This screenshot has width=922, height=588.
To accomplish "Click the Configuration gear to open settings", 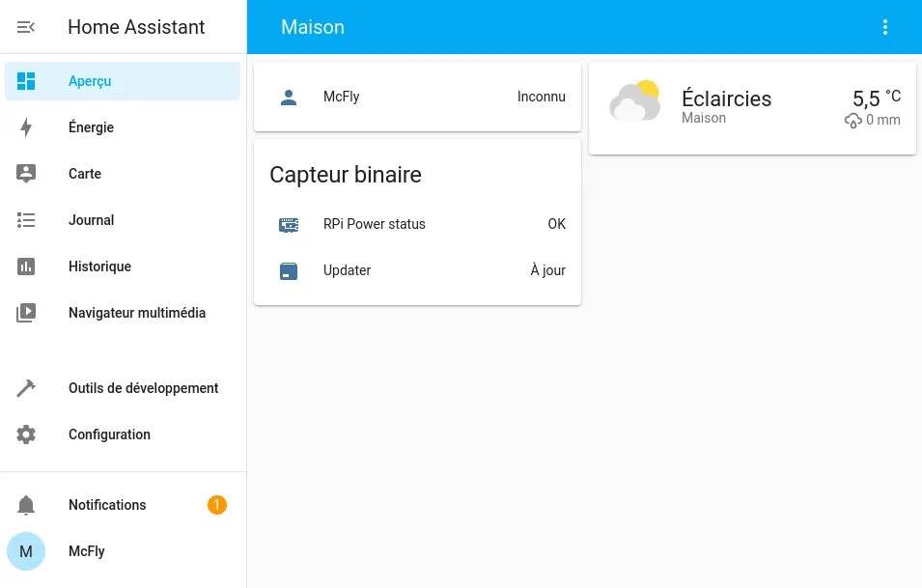I will point(26,434).
